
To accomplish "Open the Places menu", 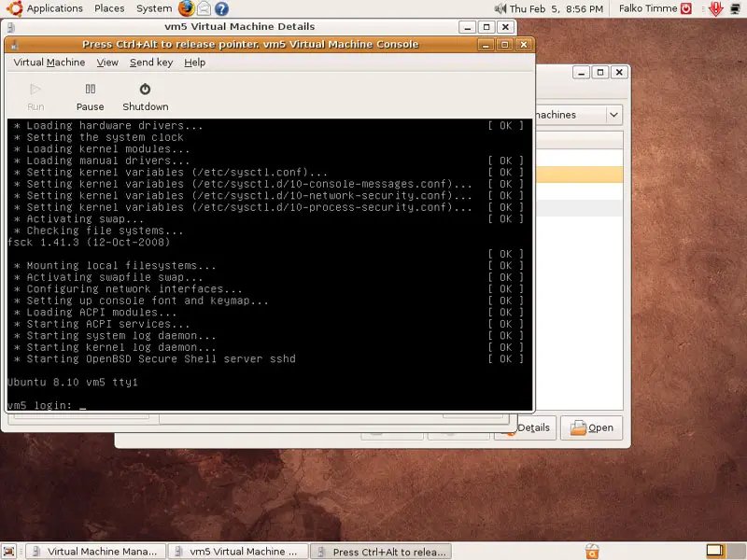I will pos(109,8).
